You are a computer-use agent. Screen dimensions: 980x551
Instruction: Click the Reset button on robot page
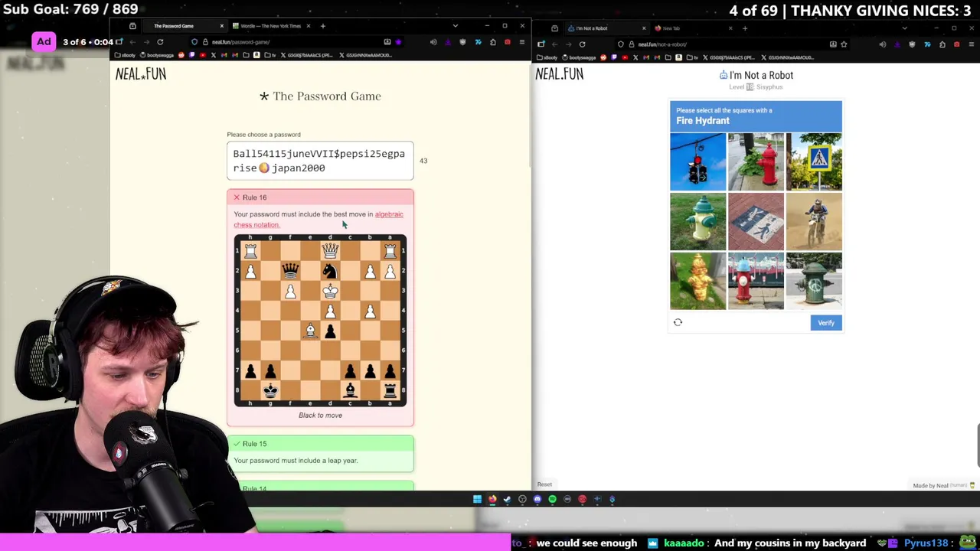pos(544,484)
